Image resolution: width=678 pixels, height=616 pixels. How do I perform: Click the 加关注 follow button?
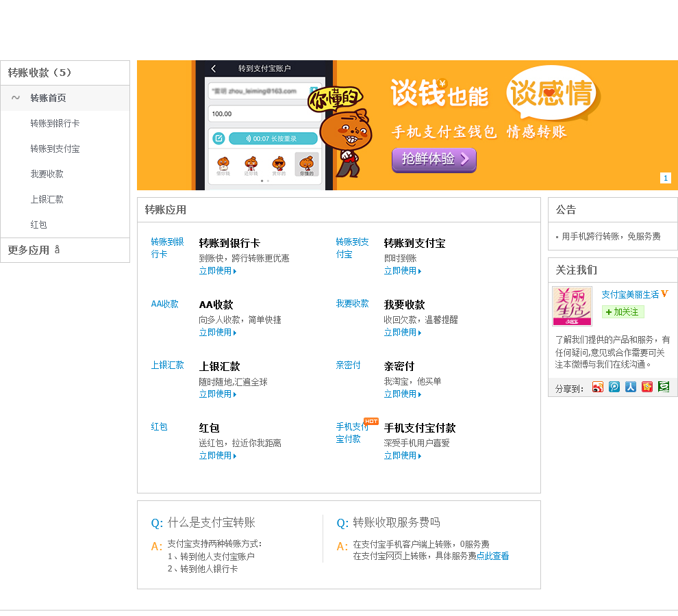(x=623, y=311)
